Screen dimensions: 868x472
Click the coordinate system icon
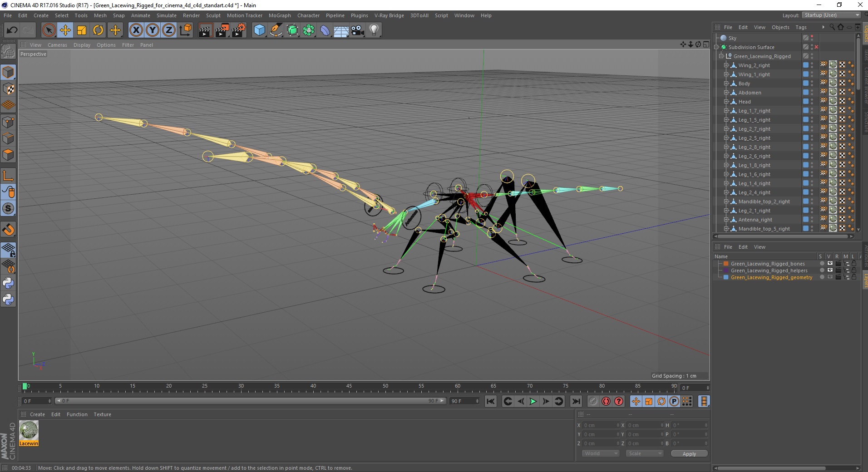click(185, 30)
